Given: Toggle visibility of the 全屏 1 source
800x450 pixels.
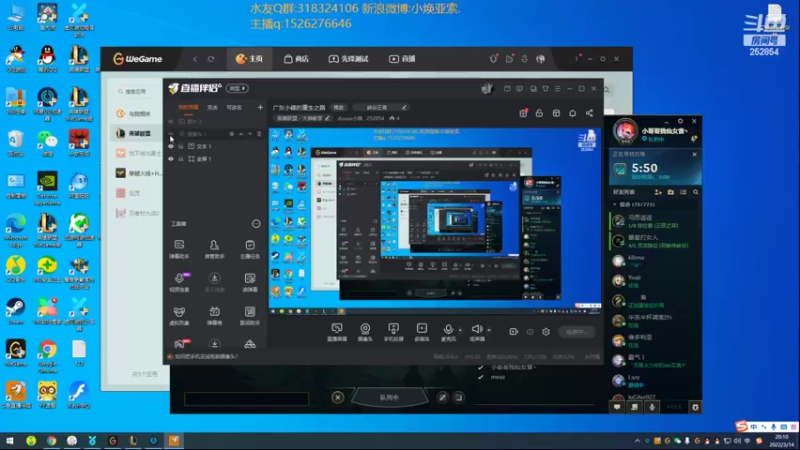Looking at the screenshot, I should pos(171,159).
